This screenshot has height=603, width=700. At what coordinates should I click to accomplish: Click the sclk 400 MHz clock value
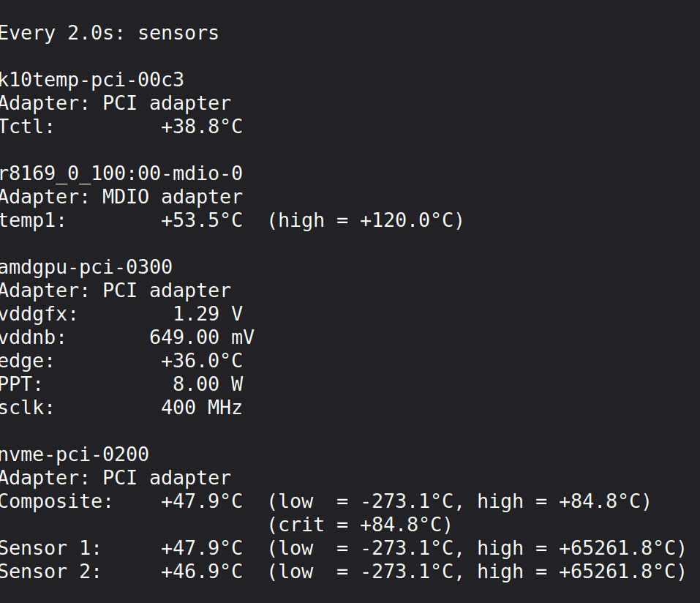tap(202, 408)
